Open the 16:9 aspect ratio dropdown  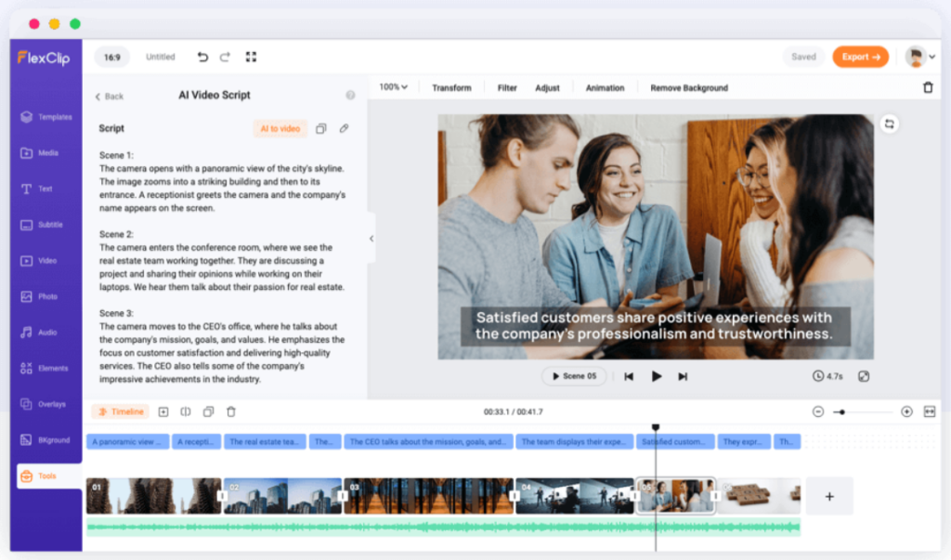pyautogui.click(x=113, y=57)
